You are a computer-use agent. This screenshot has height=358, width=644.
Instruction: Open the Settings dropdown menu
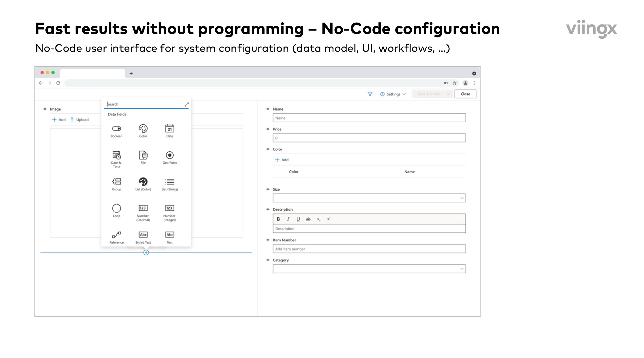click(x=393, y=94)
